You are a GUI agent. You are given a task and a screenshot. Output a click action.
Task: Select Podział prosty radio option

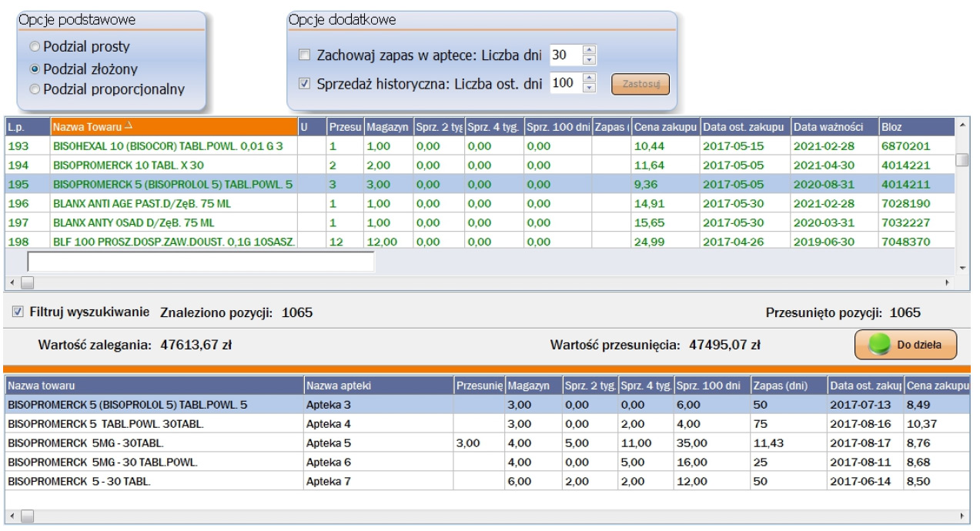tap(35, 48)
